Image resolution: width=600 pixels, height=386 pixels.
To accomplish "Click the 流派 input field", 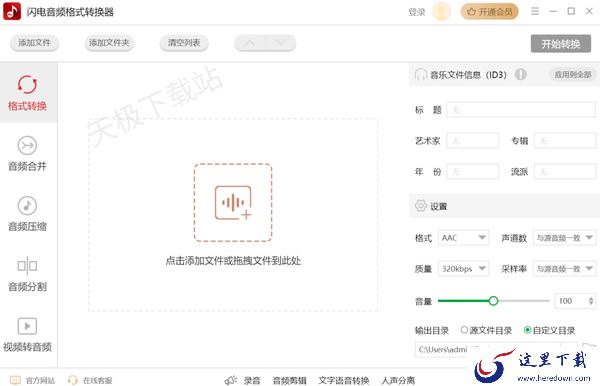I will tap(565, 171).
